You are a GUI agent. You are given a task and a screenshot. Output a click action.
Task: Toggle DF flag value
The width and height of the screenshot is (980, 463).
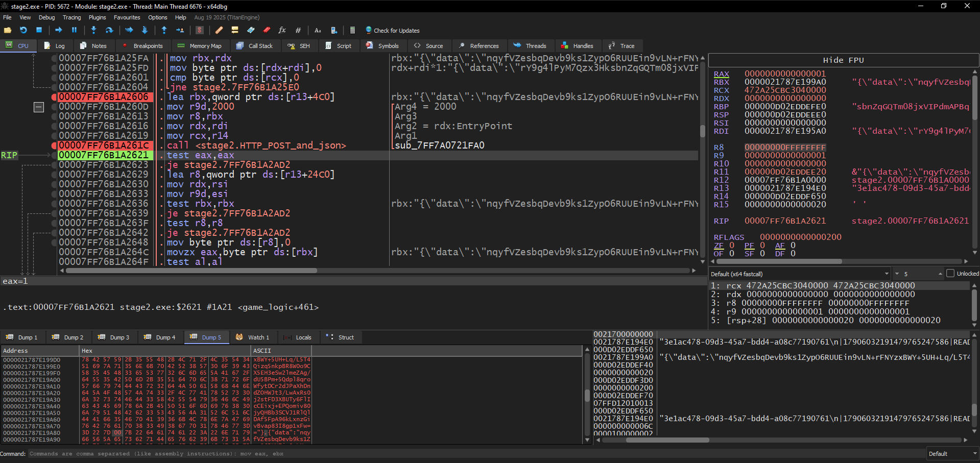click(793, 254)
